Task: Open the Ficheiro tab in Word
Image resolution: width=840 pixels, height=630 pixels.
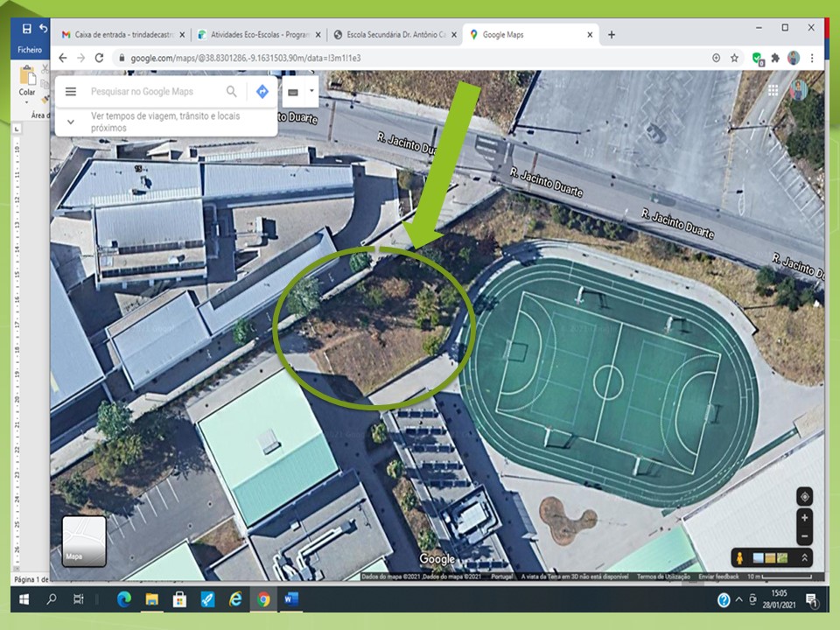Action: coord(30,49)
